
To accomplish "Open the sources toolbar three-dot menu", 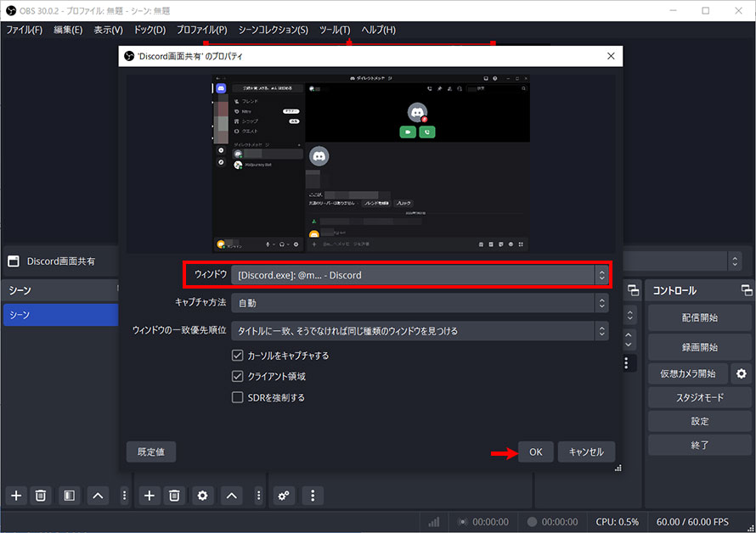I will click(258, 496).
